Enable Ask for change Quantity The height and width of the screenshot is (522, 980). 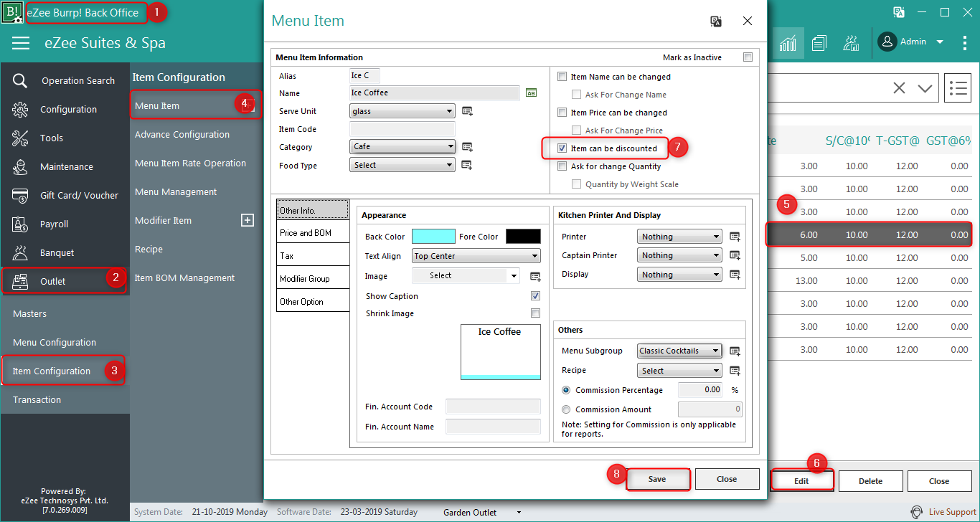pos(562,166)
